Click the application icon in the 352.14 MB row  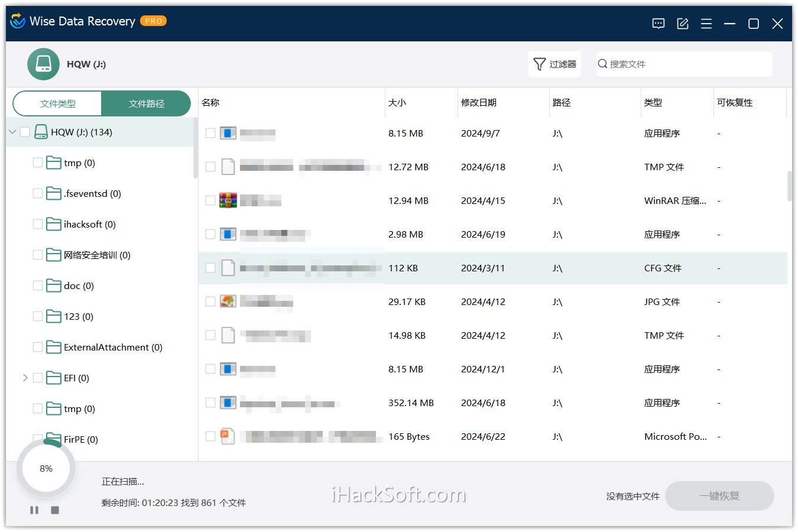click(x=228, y=403)
